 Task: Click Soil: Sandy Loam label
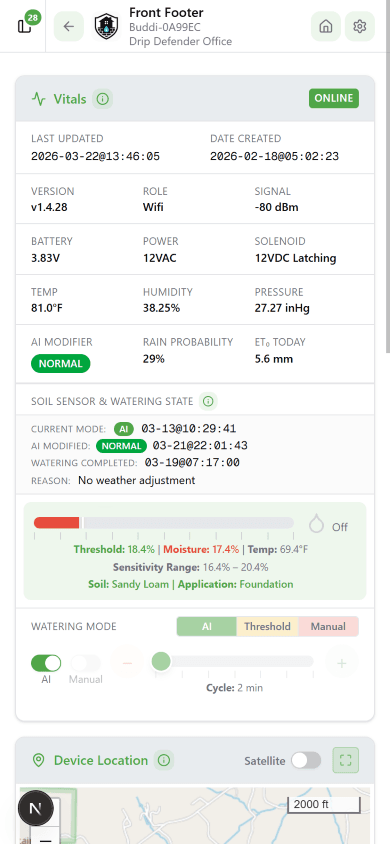tap(128, 584)
